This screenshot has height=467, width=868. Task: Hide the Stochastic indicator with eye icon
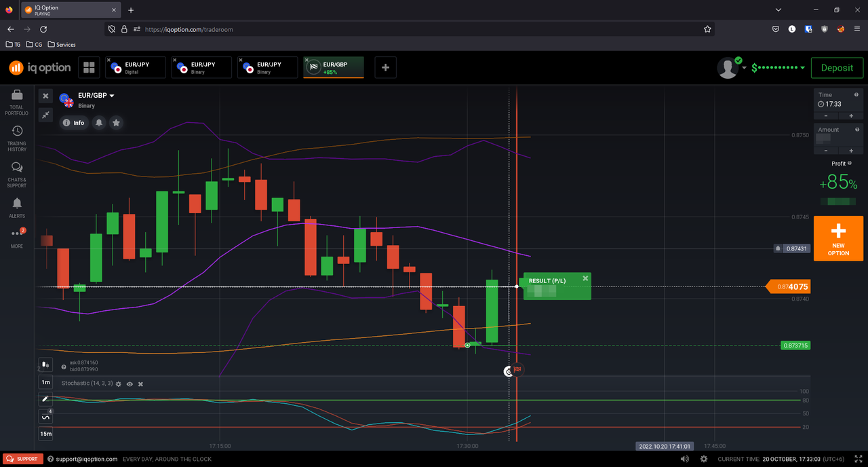click(x=130, y=384)
